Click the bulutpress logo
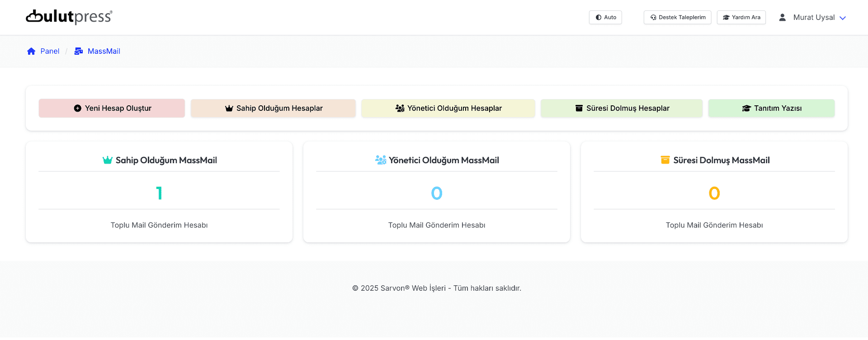Image resolution: width=868 pixels, height=340 pixels. pyautogui.click(x=69, y=17)
